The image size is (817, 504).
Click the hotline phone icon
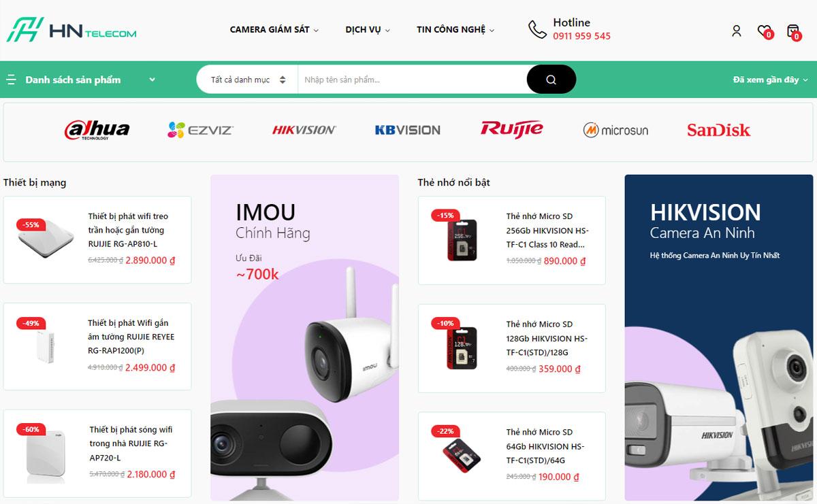tap(537, 29)
